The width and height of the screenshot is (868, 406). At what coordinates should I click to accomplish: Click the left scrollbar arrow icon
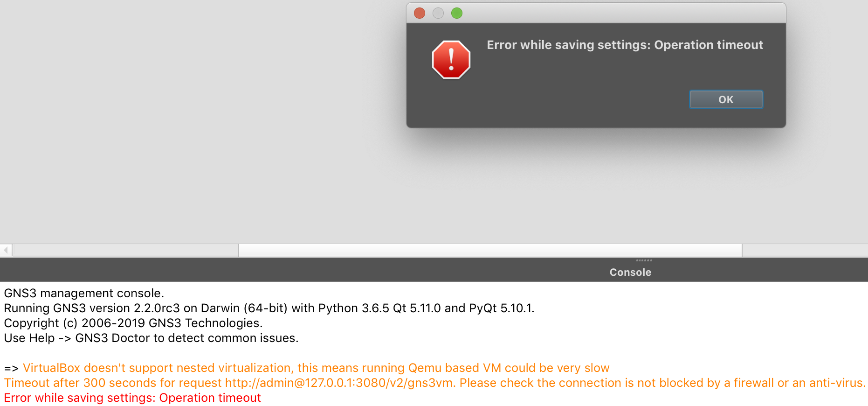click(5, 249)
